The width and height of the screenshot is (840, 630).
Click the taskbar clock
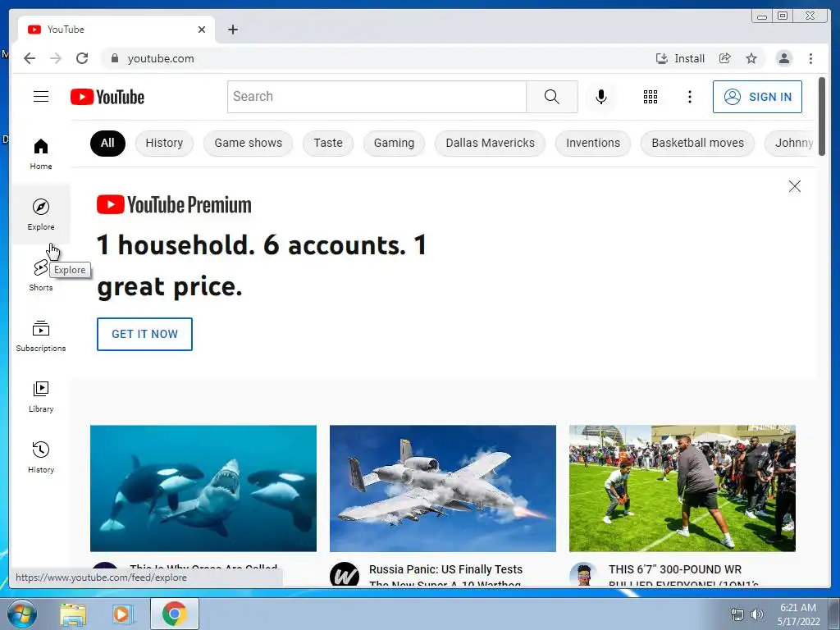798,614
